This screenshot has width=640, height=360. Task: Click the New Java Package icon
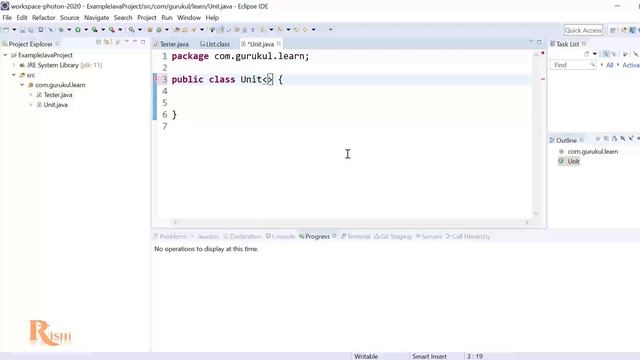pyautogui.click(x=150, y=30)
